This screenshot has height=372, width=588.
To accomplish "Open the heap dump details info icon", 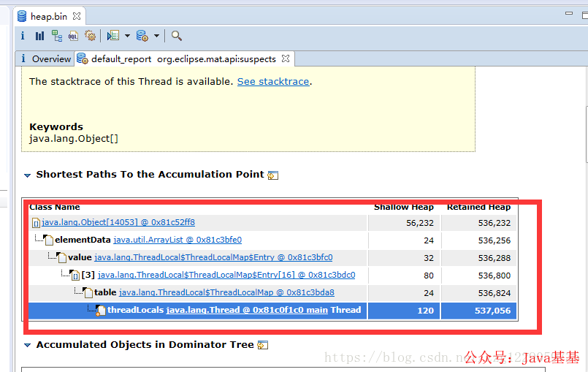I will (x=23, y=36).
